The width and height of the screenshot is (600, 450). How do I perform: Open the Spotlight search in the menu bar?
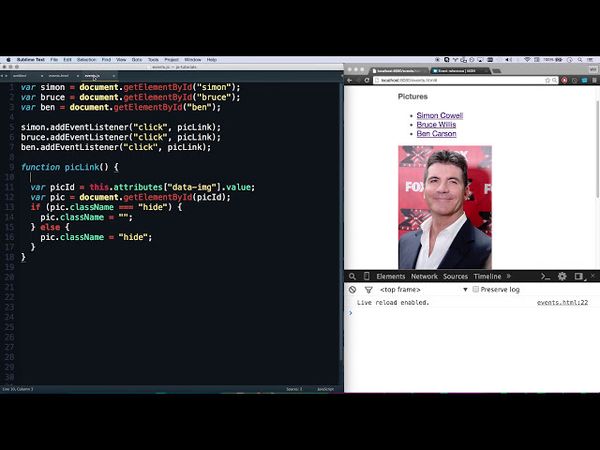pos(580,60)
